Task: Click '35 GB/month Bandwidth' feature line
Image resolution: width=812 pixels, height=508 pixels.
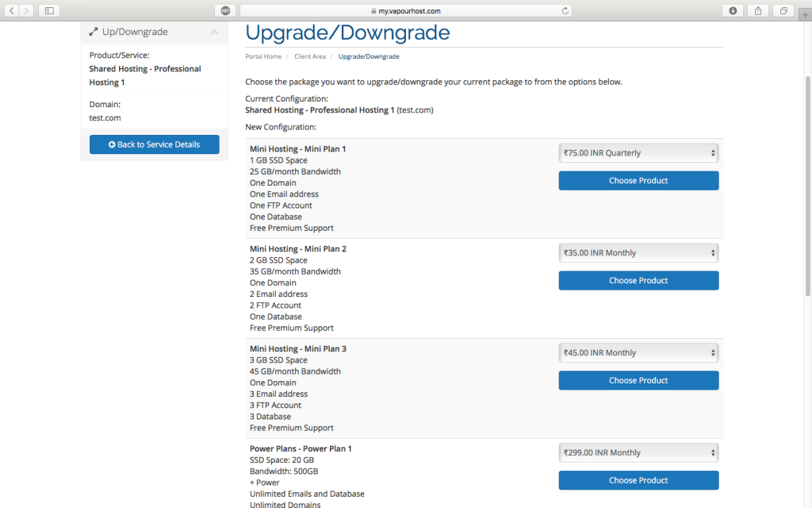Action: [295, 271]
